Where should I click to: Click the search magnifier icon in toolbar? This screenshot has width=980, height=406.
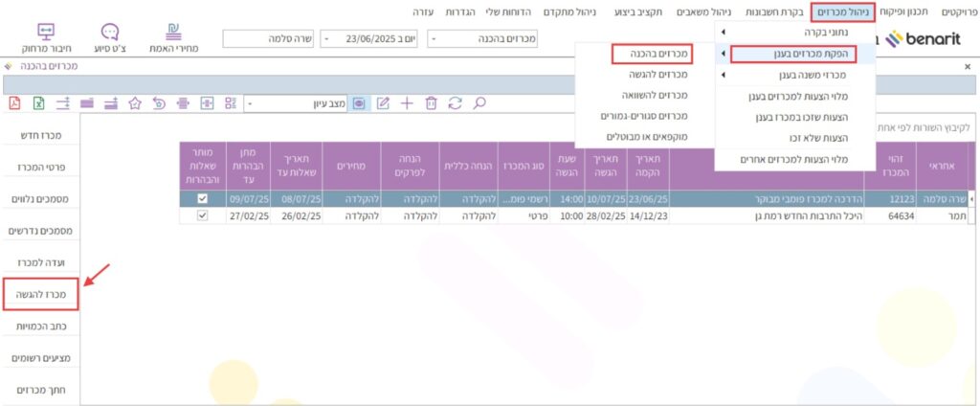tap(480, 102)
